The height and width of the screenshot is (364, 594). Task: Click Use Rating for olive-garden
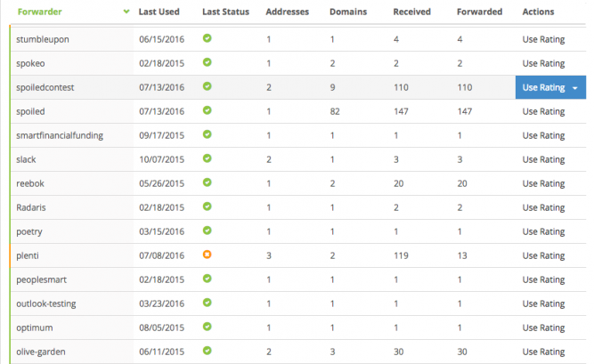coord(543,352)
